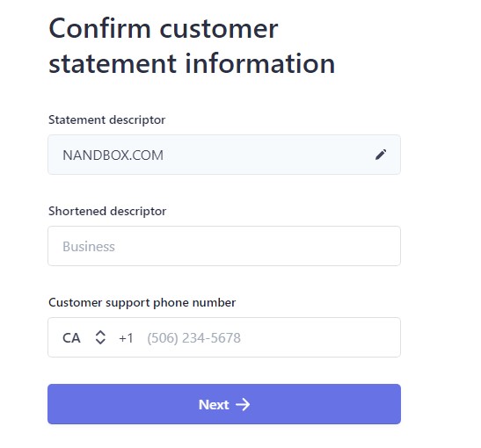
Task: Click the "Confirm customer" heading line
Action: pyautogui.click(x=164, y=28)
